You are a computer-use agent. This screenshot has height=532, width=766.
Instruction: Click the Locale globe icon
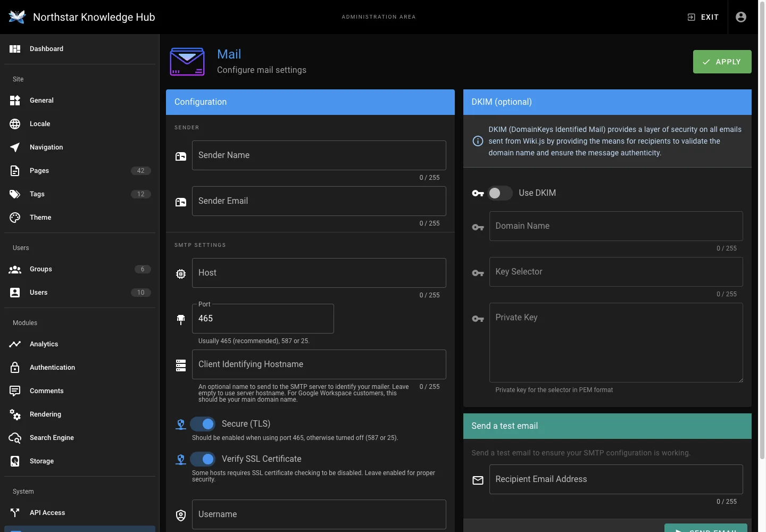(x=15, y=124)
